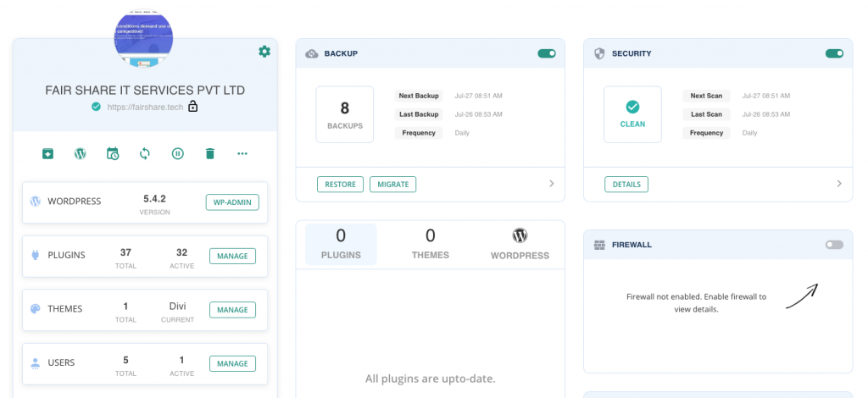Open the https://fairshare.tech link
Screen dimensions: 868x398
145,107
